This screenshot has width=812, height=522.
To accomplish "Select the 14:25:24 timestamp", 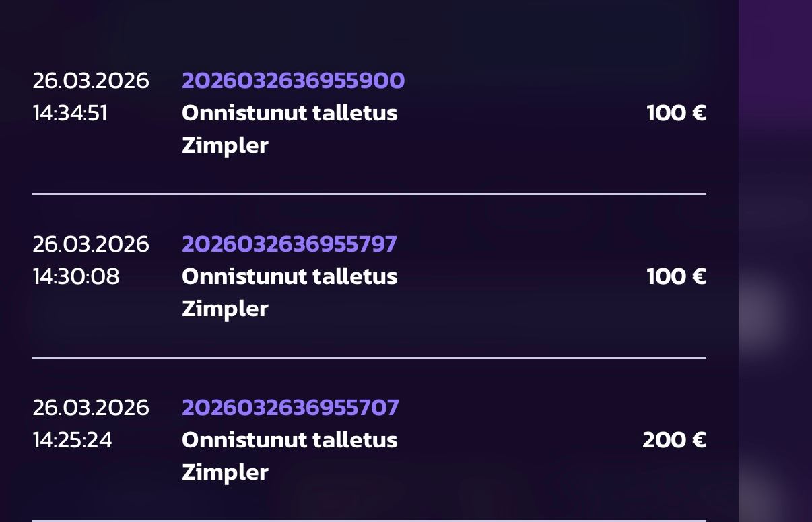I will (x=73, y=440).
